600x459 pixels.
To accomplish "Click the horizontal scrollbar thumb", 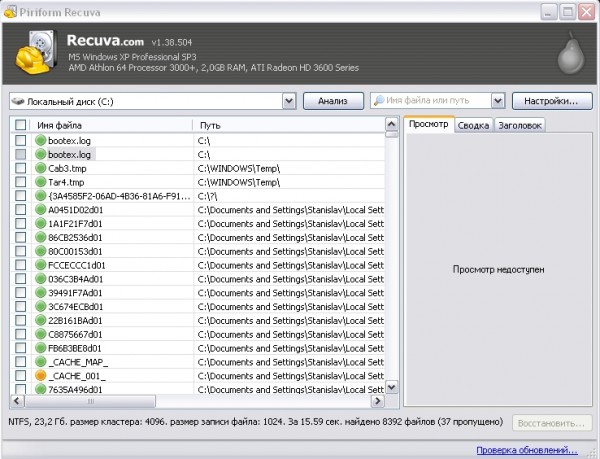I will pyautogui.click(x=90, y=401).
